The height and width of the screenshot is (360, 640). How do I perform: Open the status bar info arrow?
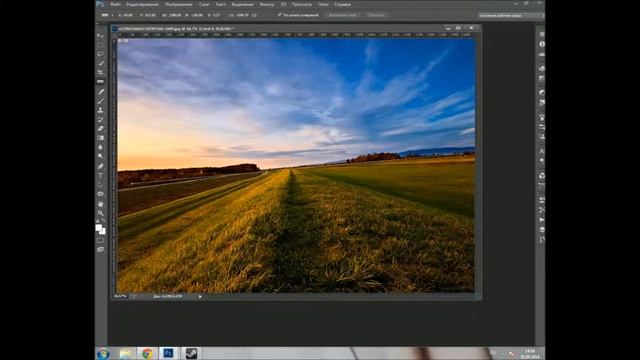point(200,297)
